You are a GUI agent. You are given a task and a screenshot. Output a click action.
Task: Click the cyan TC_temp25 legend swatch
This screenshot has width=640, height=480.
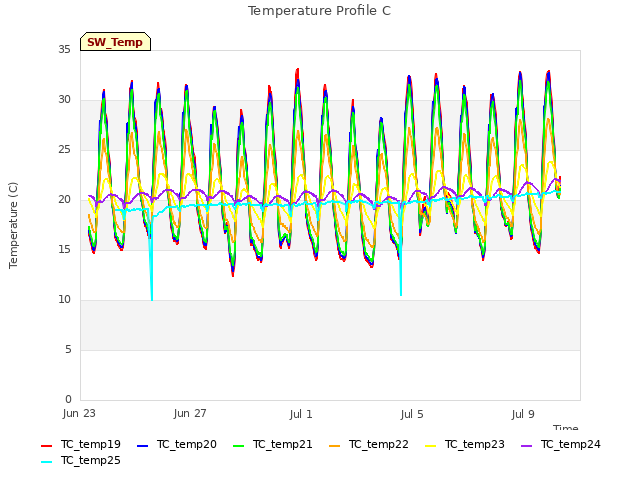pos(47,462)
